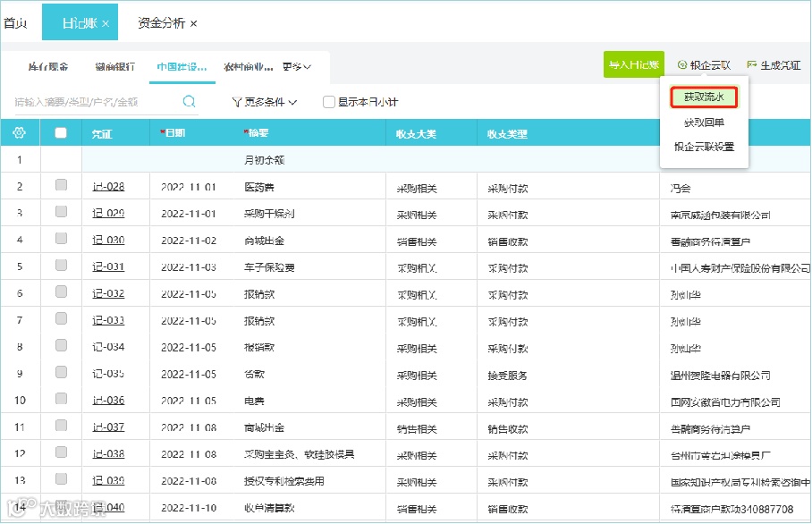Click the 日期 column header
Screen dimensions: 812x524
173,133
